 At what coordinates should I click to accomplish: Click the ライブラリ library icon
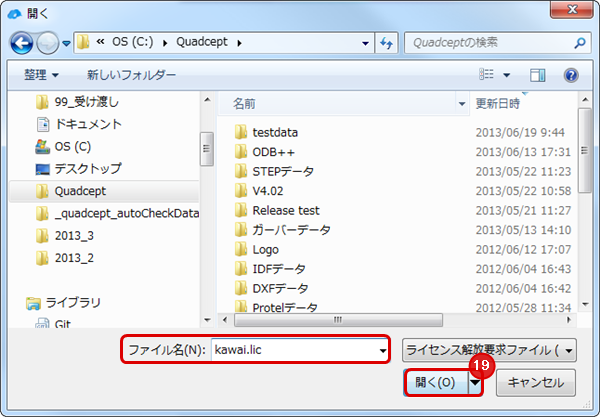pos(33,303)
